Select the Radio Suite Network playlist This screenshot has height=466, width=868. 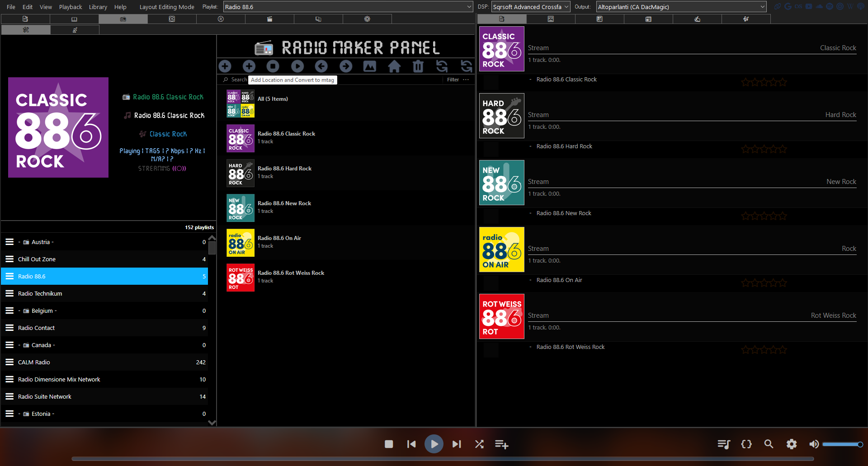tap(104, 397)
